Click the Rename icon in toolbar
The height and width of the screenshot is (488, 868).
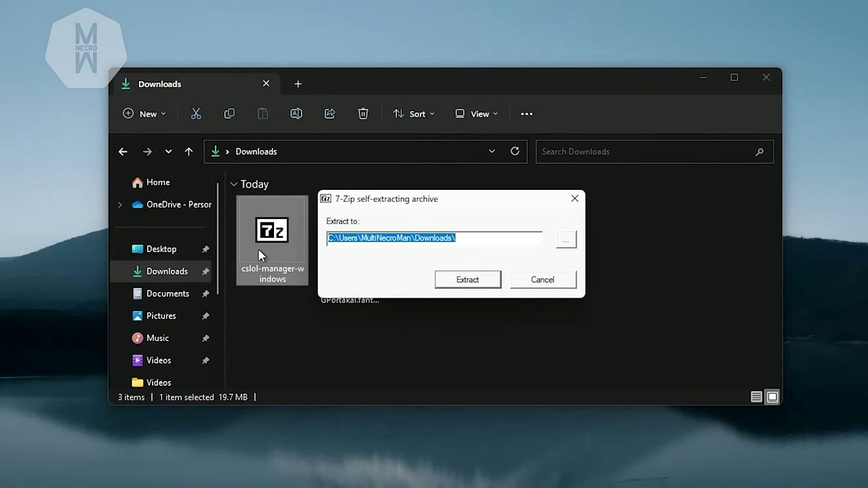(296, 114)
